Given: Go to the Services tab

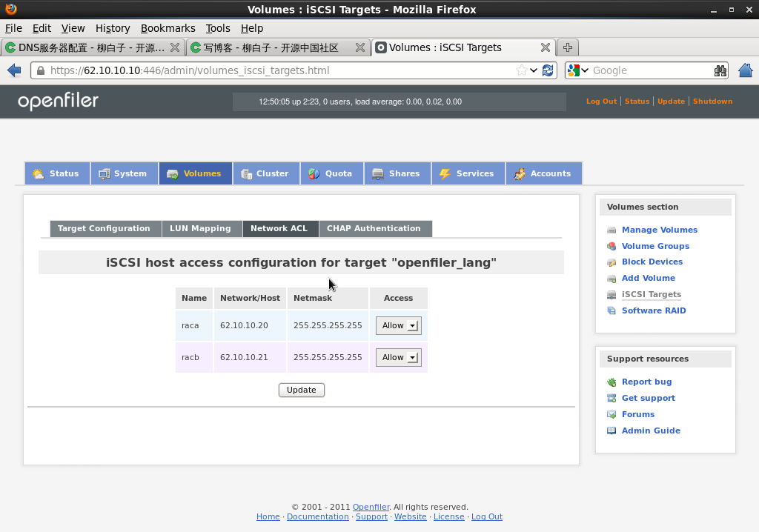Looking at the screenshot, I should click(467, 173).
